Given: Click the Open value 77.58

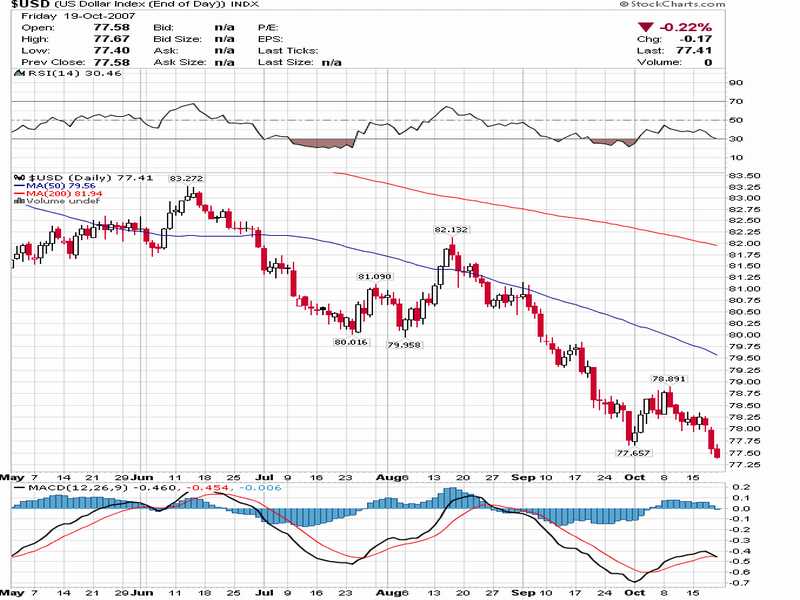Looking at the screenshot, I should click(111, 28).
